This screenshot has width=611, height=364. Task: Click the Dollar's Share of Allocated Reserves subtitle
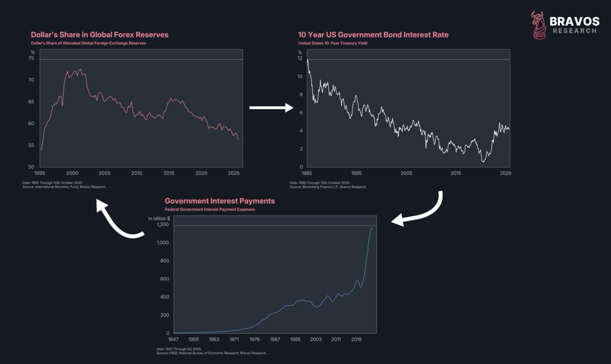click(x=88, y=43)
